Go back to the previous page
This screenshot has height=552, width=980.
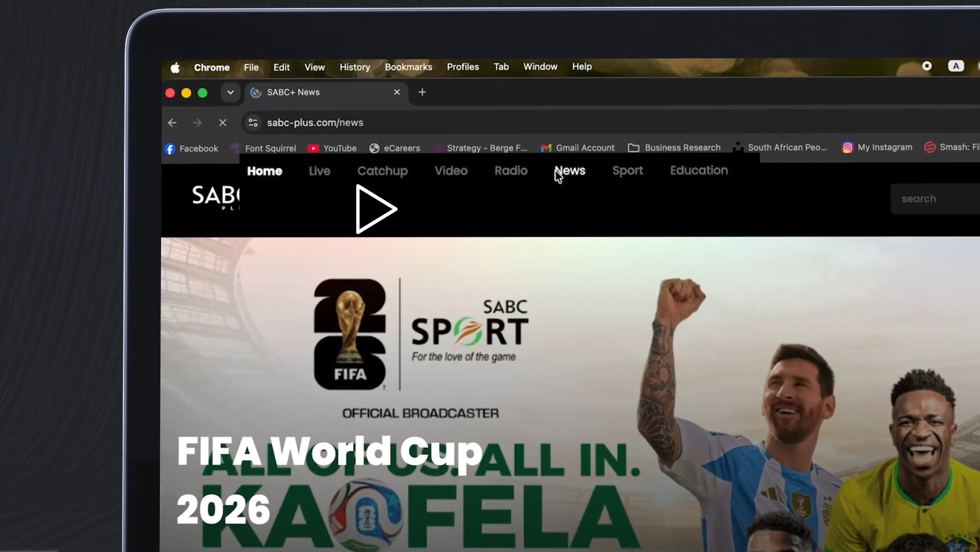point(173,123)
